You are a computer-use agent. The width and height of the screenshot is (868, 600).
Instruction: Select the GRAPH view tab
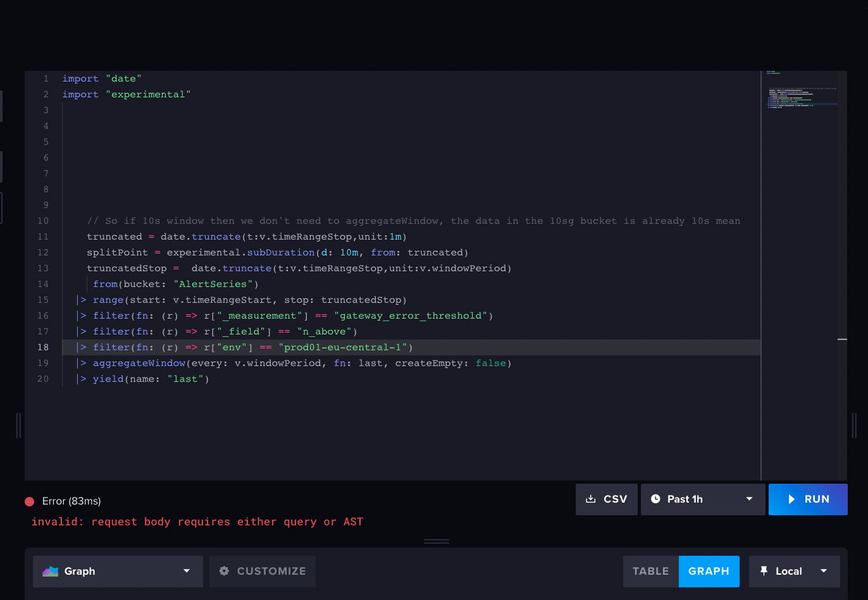[x=709, y=571]
